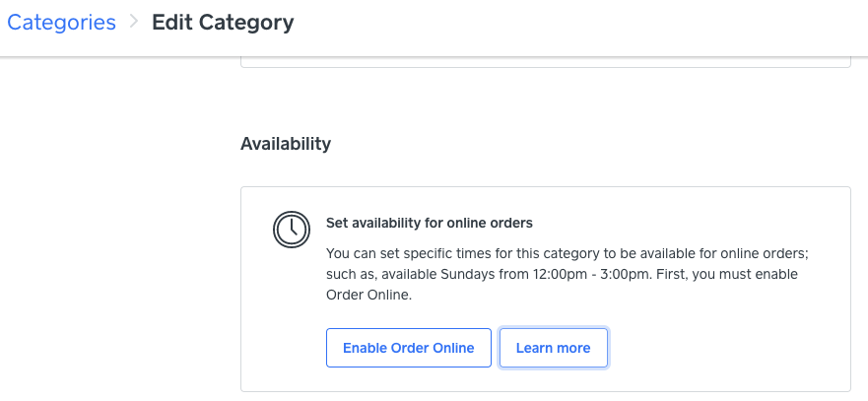Click 'Set availability for online orders' heading
Image resolution: width=868 pixels, height=401 pixels.
coord(429,223)
